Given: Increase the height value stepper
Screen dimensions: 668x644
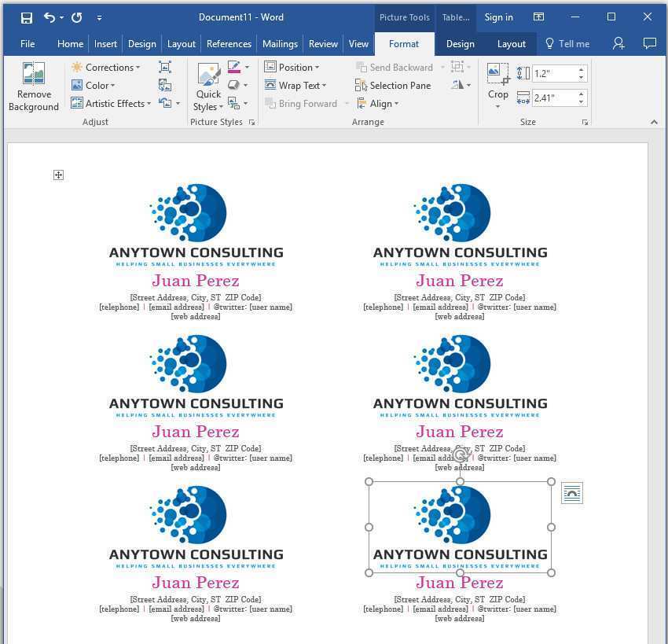Looking at the screenshot, I should click(x=582, y=69).
